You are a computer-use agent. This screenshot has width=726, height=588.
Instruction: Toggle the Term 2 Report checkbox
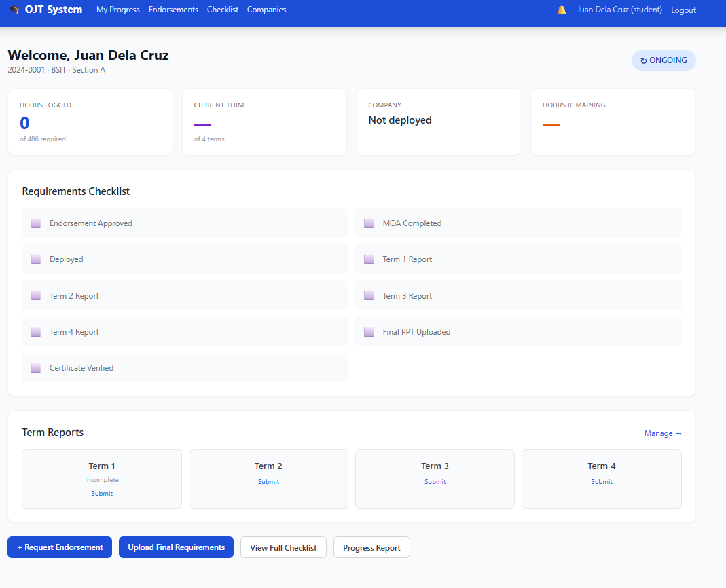pyautogui.click(x=35, y=295)
